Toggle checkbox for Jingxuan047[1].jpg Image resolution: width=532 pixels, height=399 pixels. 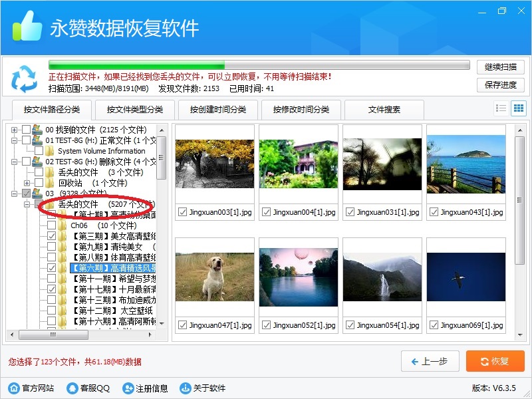coord(182,325)
